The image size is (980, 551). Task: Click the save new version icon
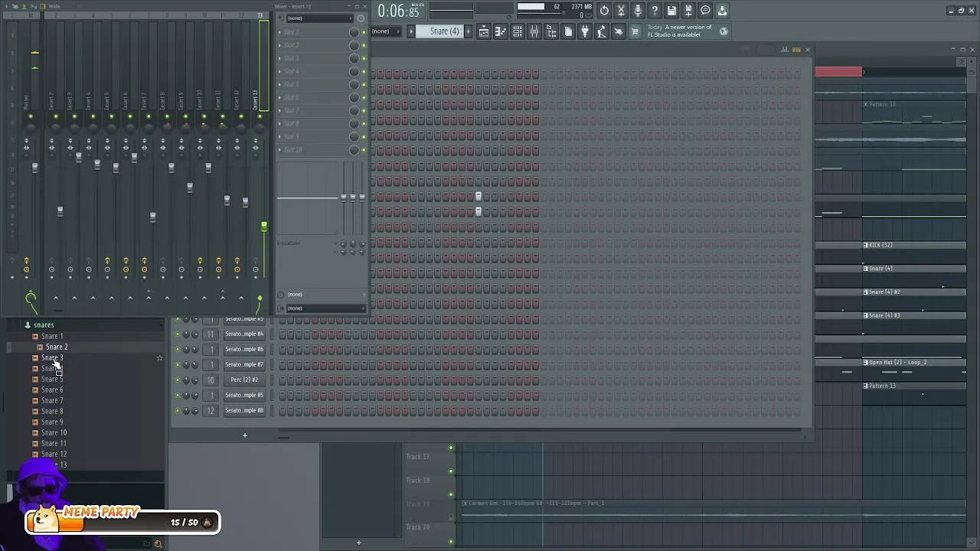[688, 11]
